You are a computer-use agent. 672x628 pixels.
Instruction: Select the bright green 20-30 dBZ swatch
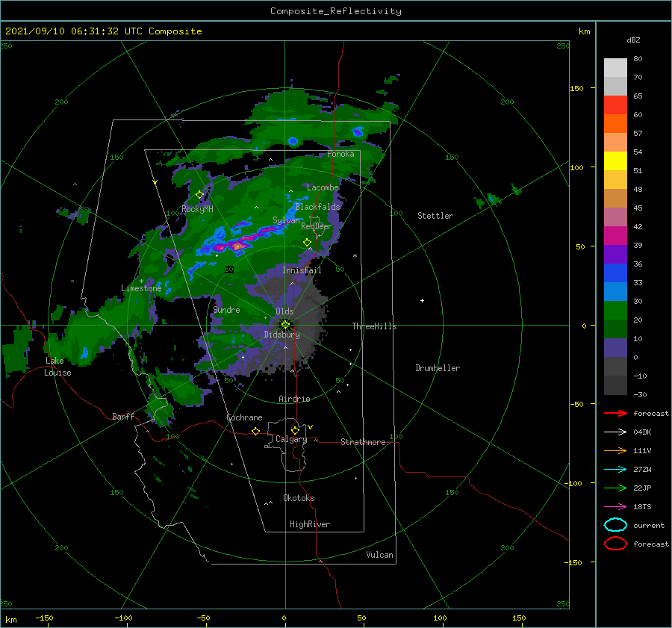[615, 311]
